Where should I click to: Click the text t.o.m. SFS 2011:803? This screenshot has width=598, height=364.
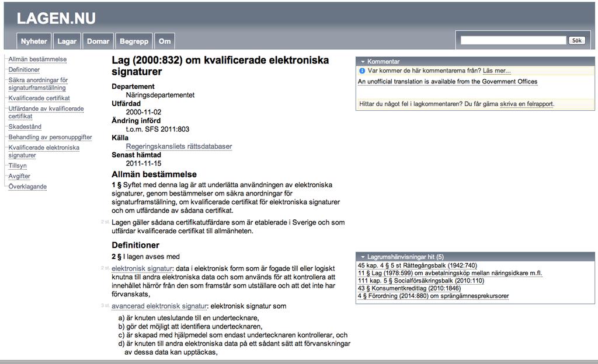point(158,129)
